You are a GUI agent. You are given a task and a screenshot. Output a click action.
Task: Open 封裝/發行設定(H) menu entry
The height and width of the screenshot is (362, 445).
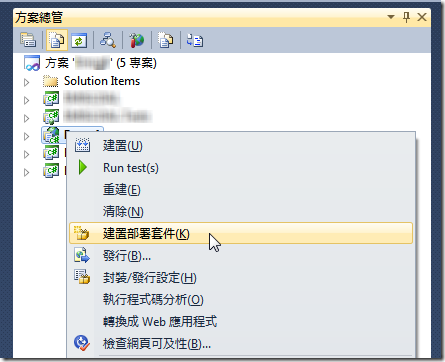coord(241,278)
